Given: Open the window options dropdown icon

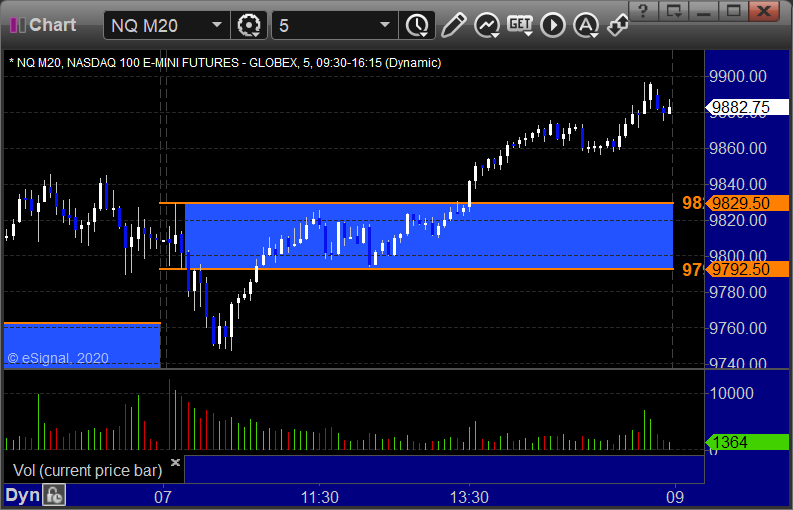Looking at the screenshot, I should click(674, 10).
